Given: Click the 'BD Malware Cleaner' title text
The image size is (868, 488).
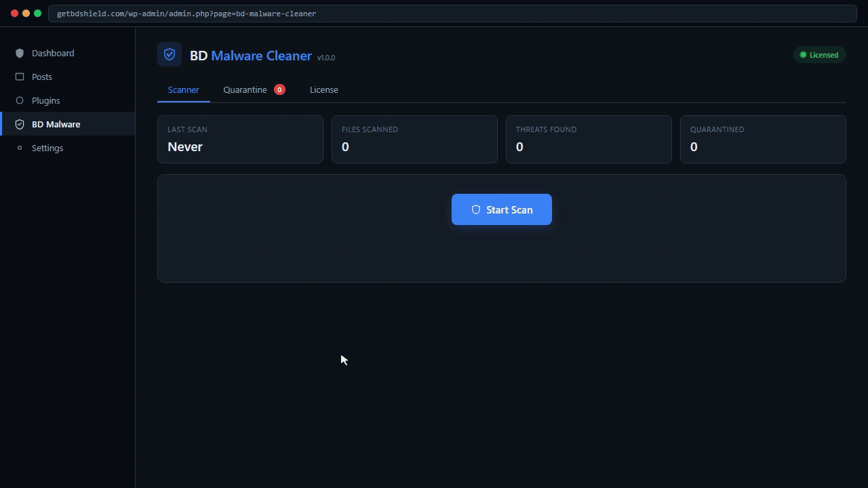Looking at the screenshot, I should (251, 56).
